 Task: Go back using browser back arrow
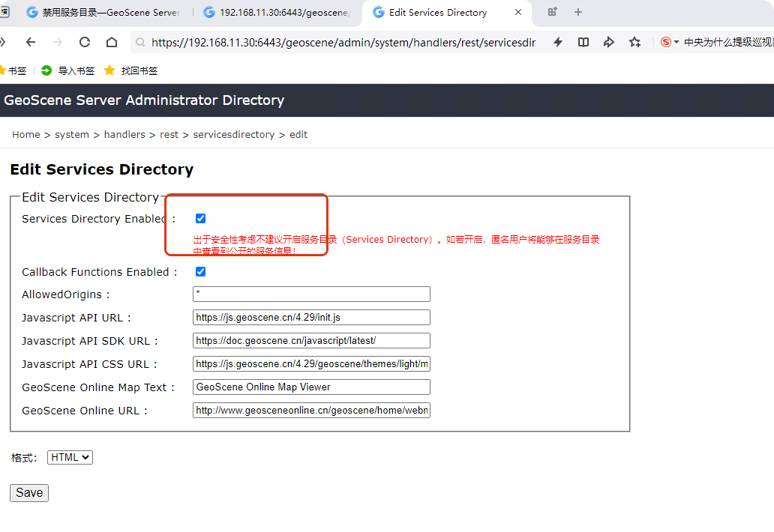(x=31, y=43)
